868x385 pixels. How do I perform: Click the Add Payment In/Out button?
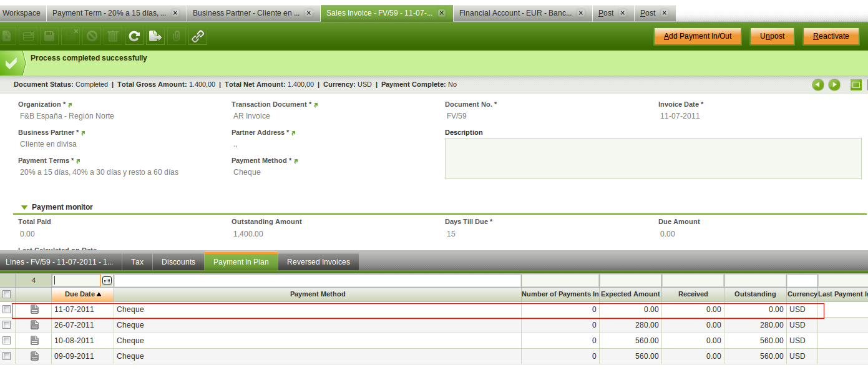[x=698, y=36]
